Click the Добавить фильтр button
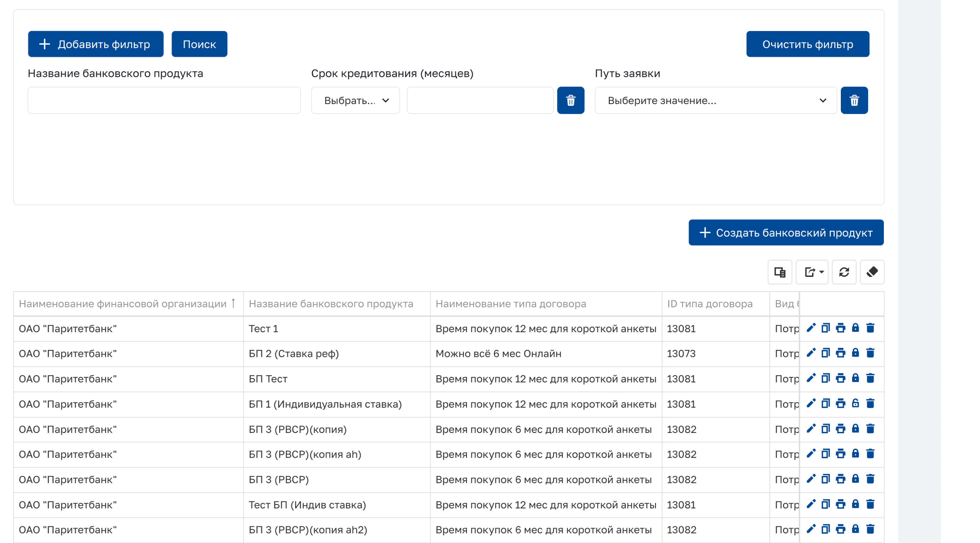980x543 pixels. [95, 44]
